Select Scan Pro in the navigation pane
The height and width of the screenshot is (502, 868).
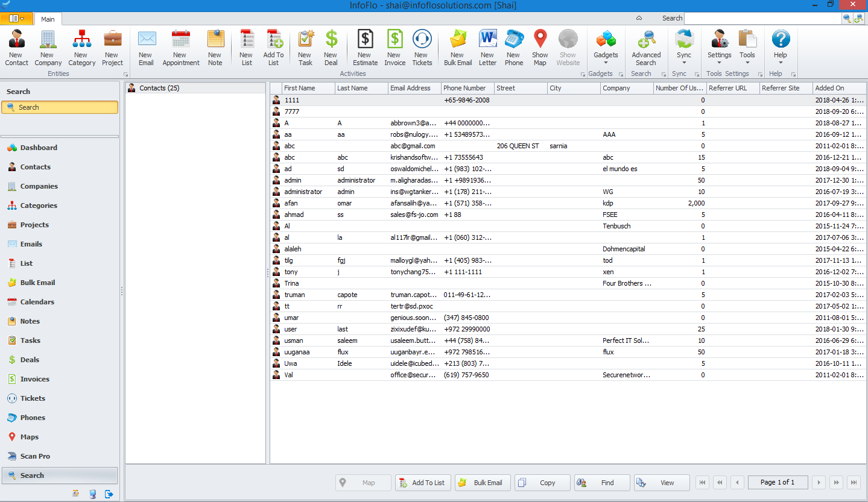[35, 456]
